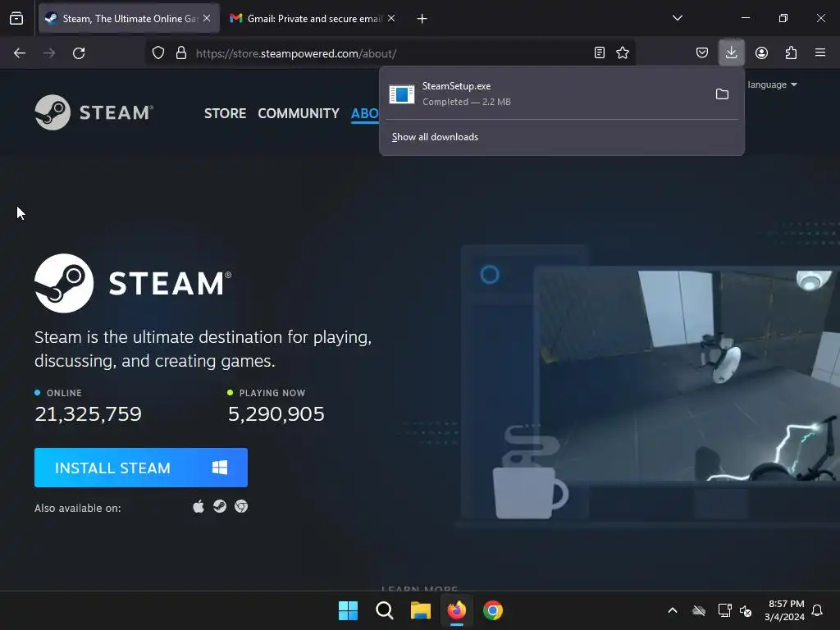
Task: Open COMMUNITY menu on Steam
Action: coord(299,113)
